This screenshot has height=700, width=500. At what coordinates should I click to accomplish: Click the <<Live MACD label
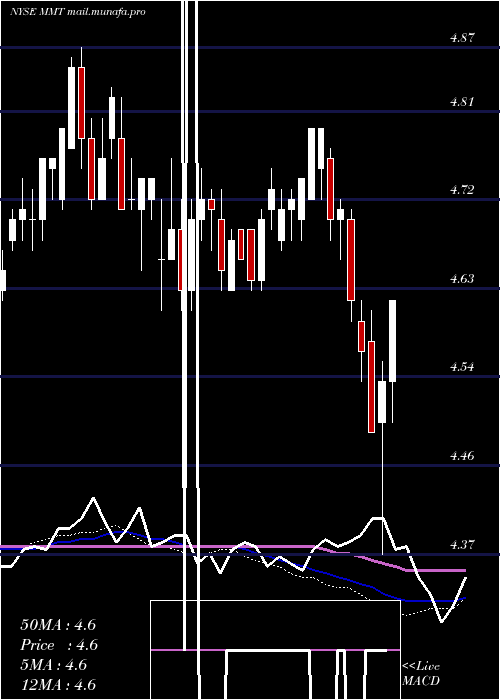421,673
